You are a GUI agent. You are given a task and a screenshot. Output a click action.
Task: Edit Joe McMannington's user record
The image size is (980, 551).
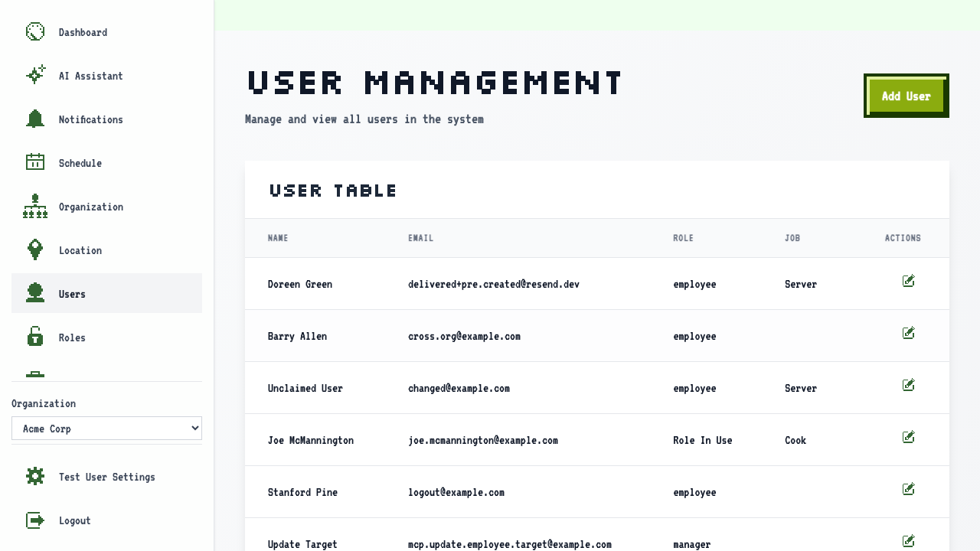909,438
